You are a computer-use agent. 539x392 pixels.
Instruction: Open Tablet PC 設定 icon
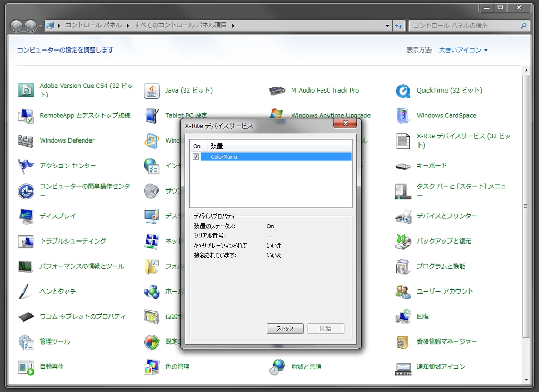(x=152, y=115)
